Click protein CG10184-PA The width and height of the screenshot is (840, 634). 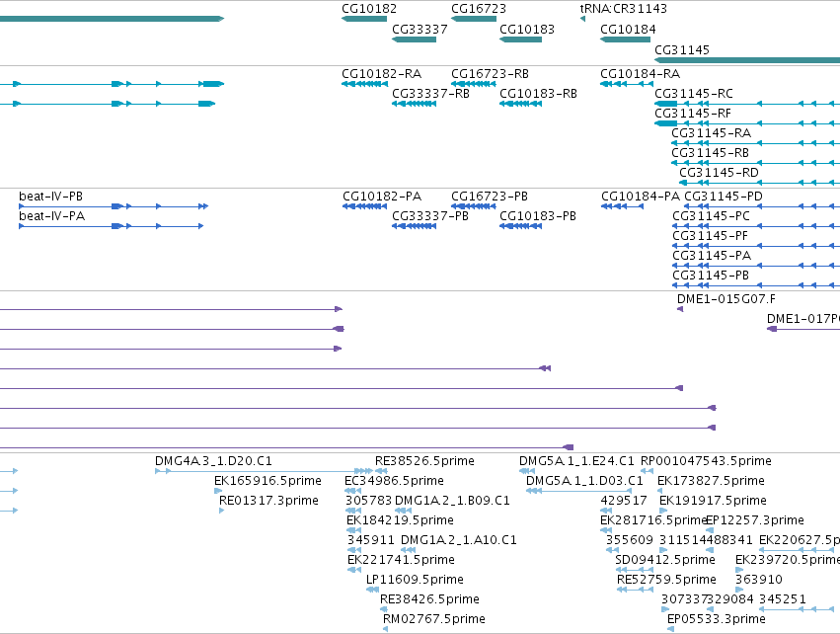pos(641,197)
